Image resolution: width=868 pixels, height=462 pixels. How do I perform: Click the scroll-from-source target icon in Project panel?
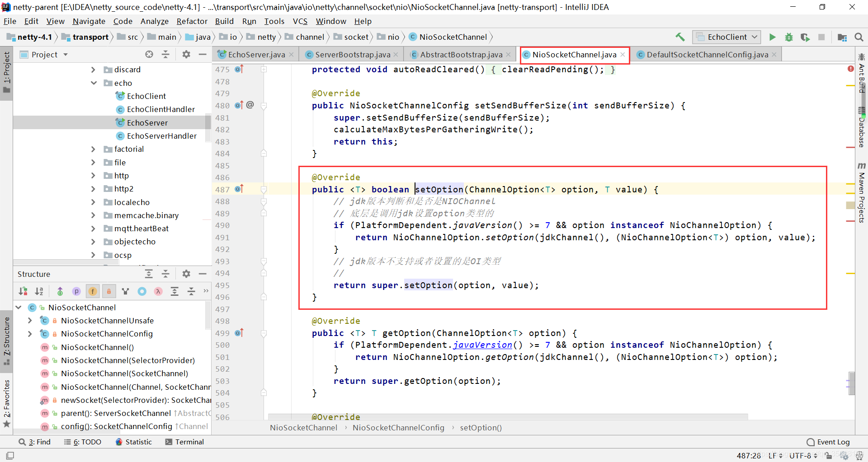(x=149, y=54)
